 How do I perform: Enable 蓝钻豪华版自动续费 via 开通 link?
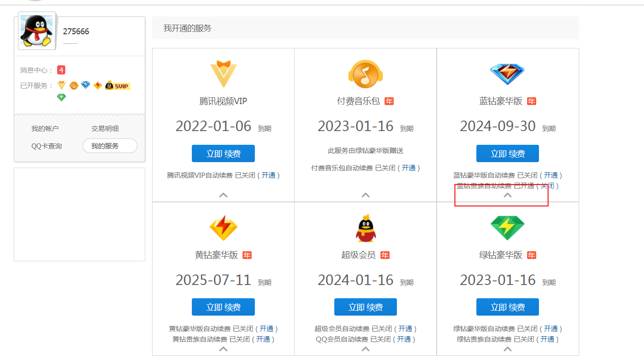[x=551, y=175]
